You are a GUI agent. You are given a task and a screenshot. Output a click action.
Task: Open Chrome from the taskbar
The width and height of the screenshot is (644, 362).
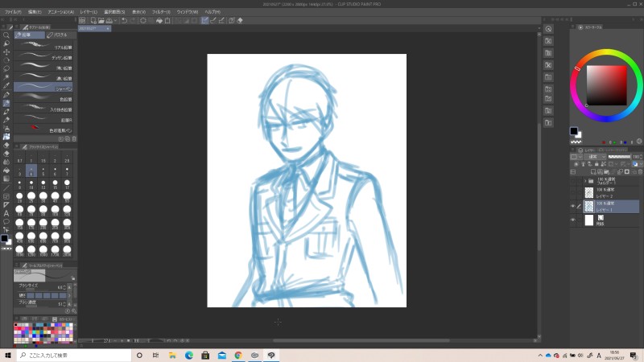point(238,355)
